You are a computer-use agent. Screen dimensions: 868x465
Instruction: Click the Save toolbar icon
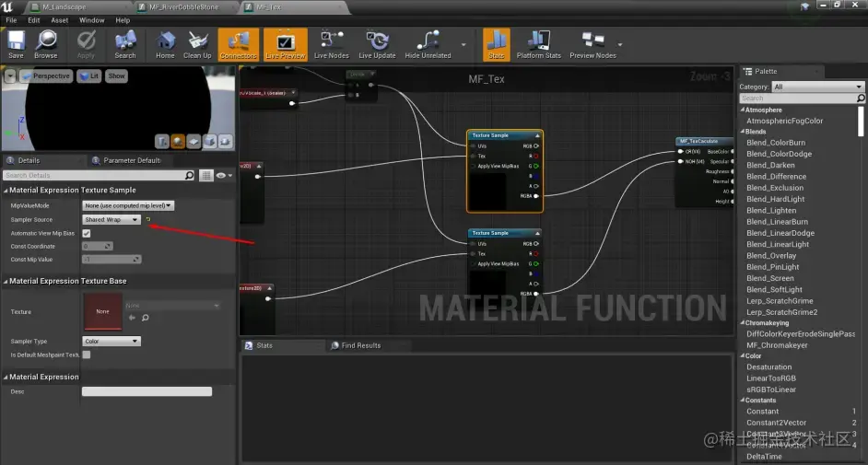[16, 44]
